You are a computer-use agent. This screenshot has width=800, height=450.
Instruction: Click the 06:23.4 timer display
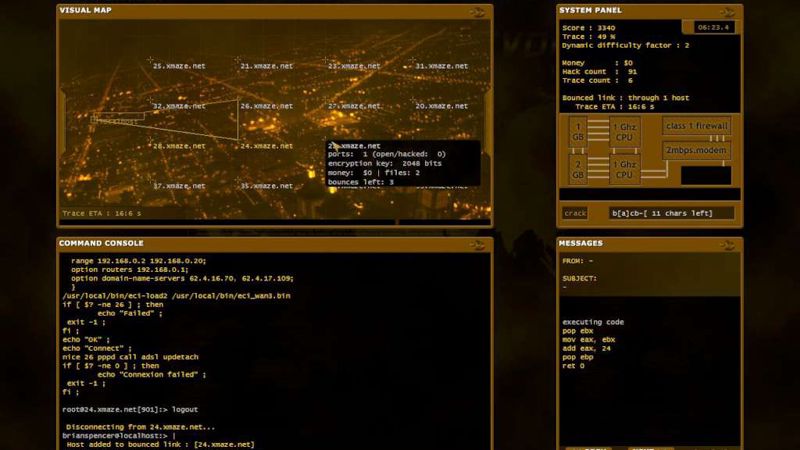pos(713,28)
